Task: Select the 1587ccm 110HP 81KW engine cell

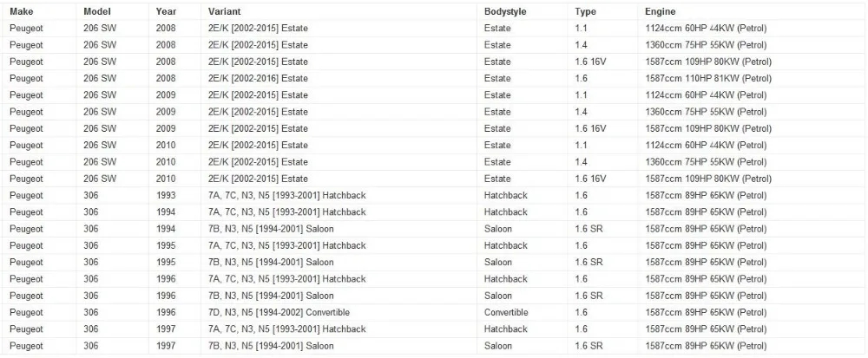Action: 752,79
